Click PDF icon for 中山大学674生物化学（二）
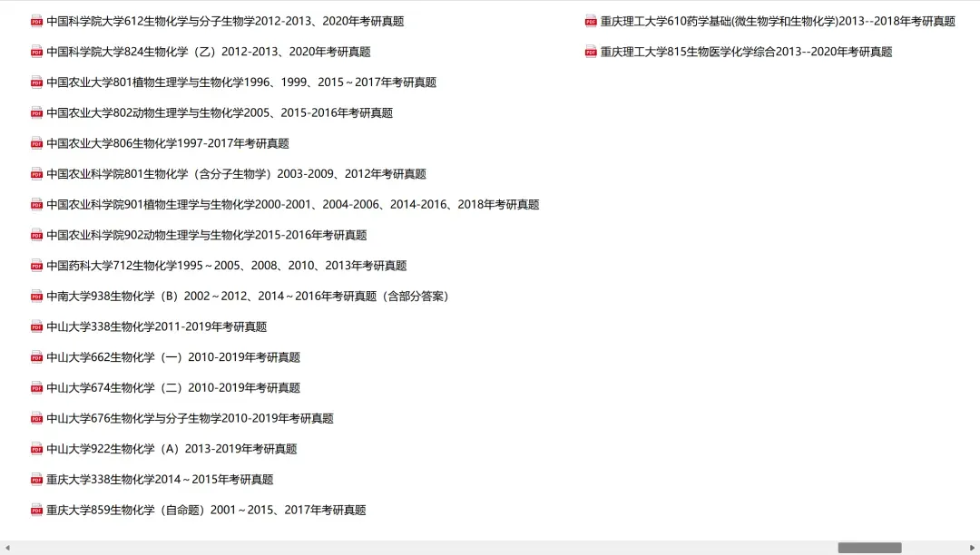980x555 pixels. (x=37, y=388)
